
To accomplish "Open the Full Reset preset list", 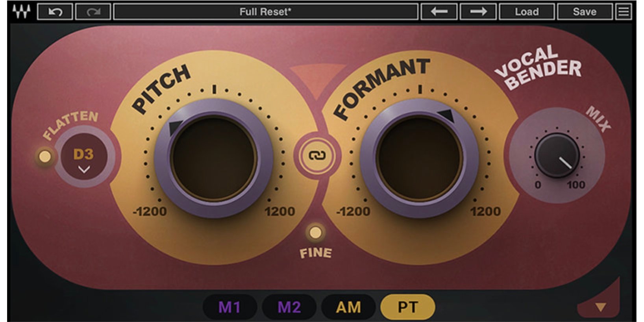I will pyautogui.click(x=265, y=12).
